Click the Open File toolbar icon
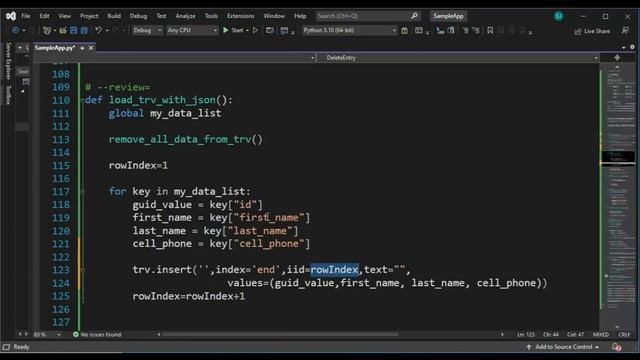 tap(63, 30)
